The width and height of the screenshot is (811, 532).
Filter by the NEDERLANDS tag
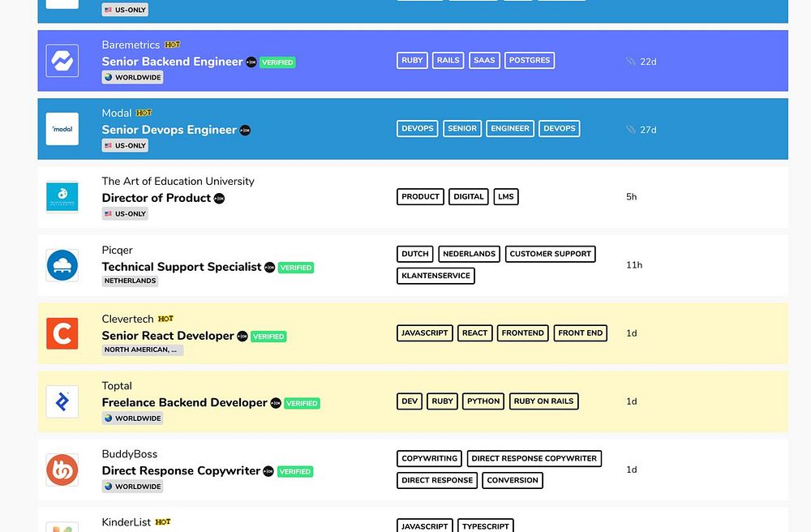[469, 254]
